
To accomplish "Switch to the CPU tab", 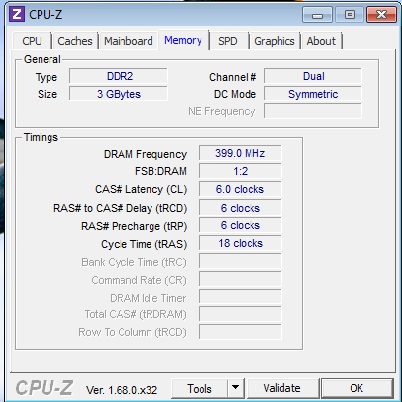I will tap(32, 41).
